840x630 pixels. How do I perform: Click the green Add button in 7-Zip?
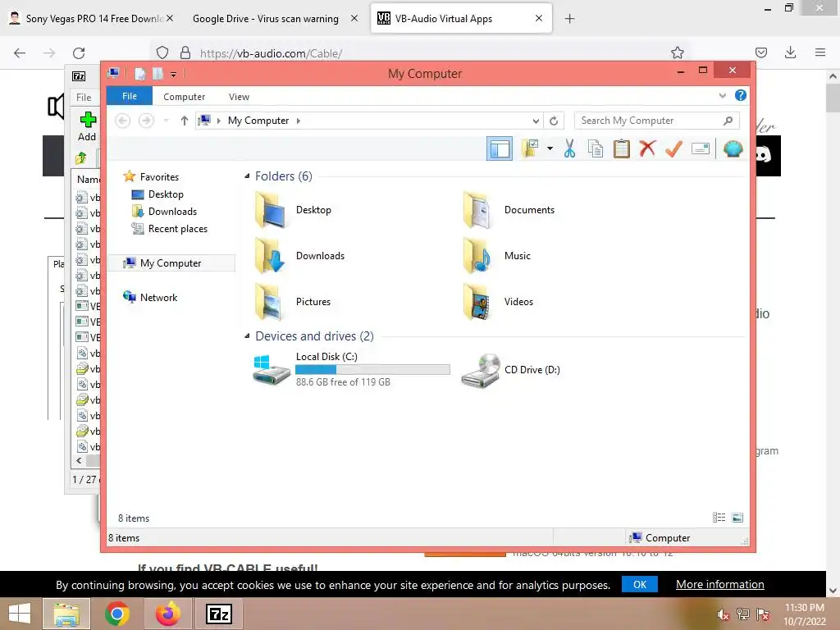(x=87, y=126)
